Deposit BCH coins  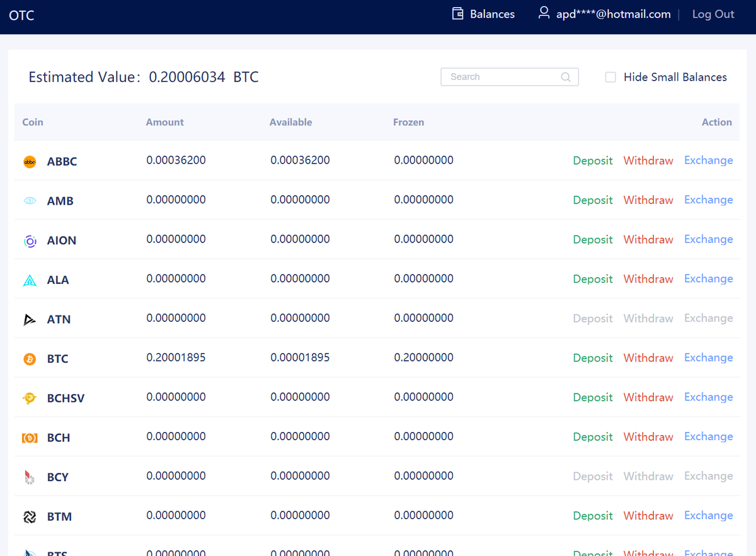click(593, 437)
